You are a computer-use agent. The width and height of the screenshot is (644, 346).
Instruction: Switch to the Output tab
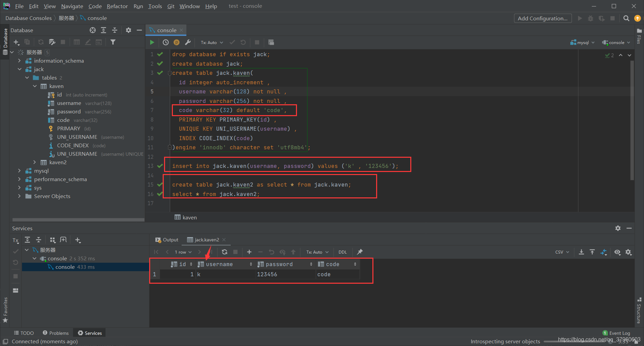(x=167, y=240)
